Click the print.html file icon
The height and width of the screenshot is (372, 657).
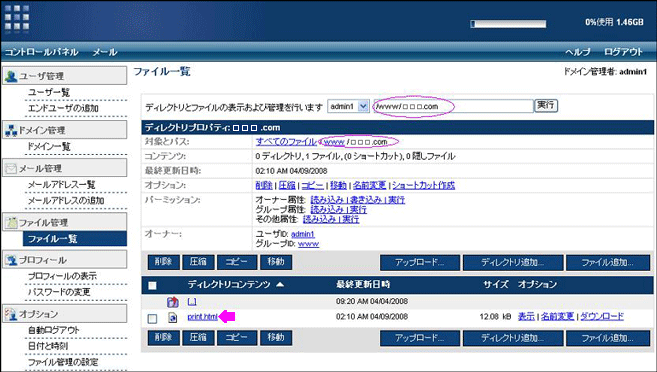tap(172, 318)
